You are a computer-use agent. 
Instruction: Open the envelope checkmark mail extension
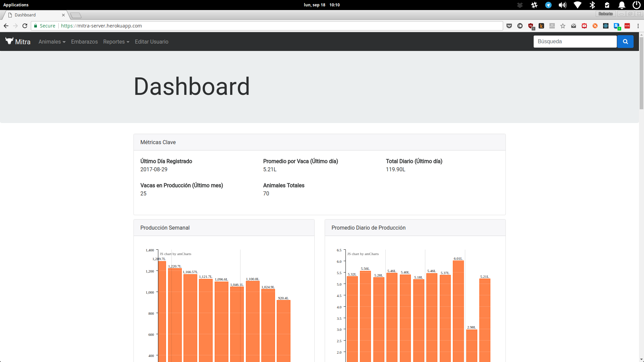(x=574, y=26)
